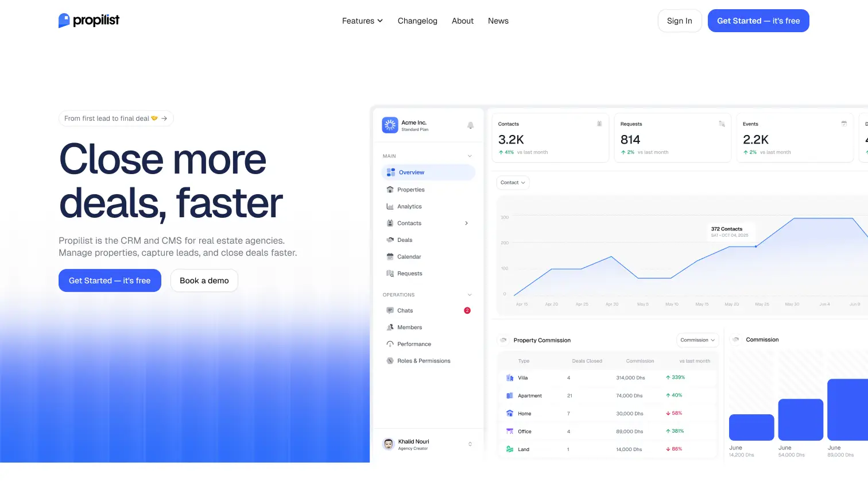Click the Roles & Permissions icon
Viewport: 868px width, 489px height.
(x=390, y=361)
